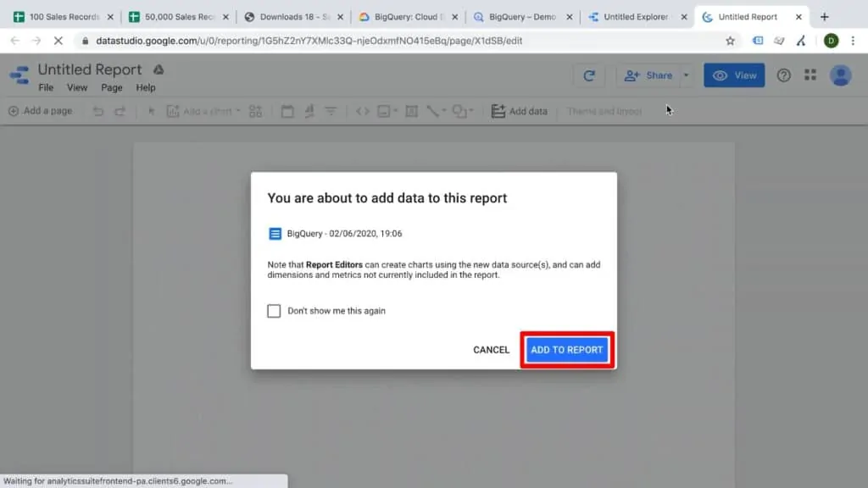The width and height of the screenshot is (868, 488).
Task: Click the Add data icon in the toolbar
Action: [498, 111]
